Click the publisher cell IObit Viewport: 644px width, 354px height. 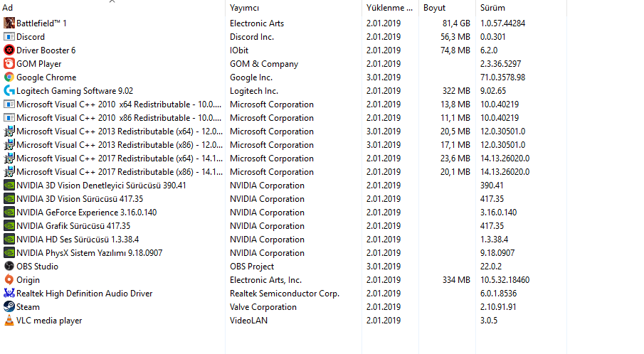pos(239,50)
